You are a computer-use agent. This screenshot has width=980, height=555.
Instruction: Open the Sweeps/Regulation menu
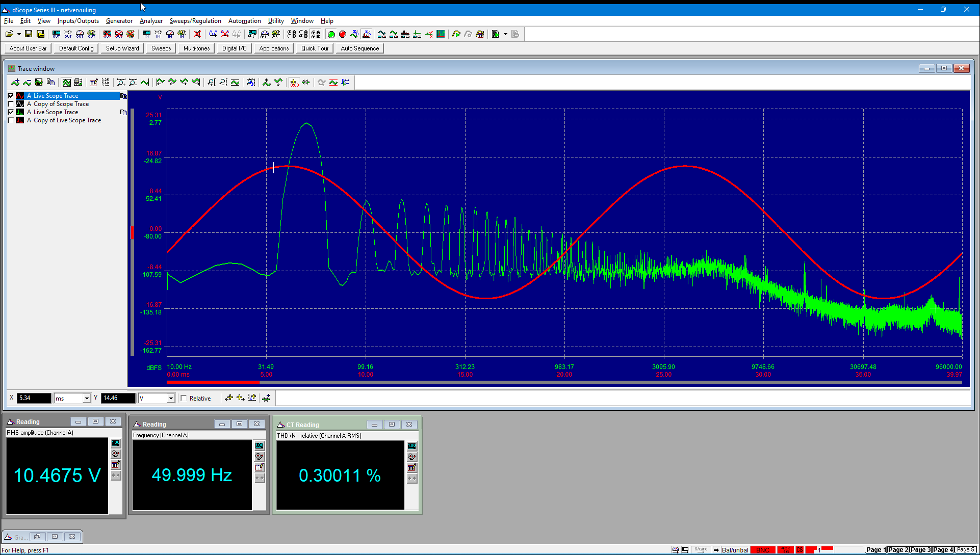[x=195, y=21]
